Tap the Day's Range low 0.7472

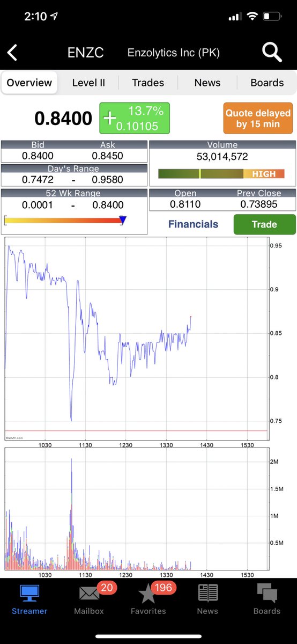[x=38, y=180]
